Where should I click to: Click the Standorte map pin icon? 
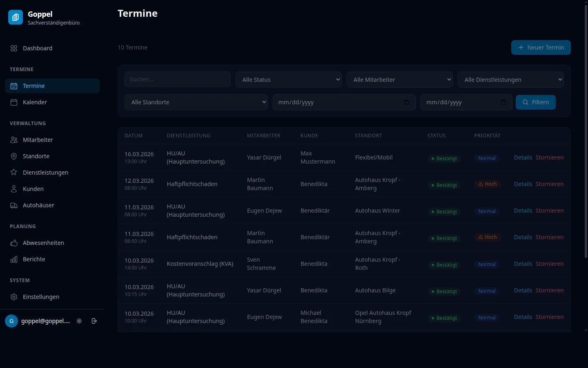click(x=14, y=156)
